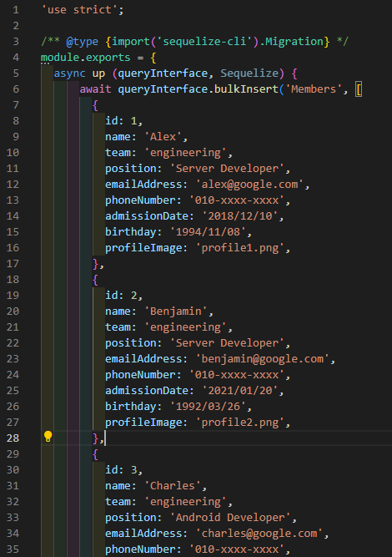
Task: Click the phoneNumber value on line 13
Action: click(x=237, y=200)
